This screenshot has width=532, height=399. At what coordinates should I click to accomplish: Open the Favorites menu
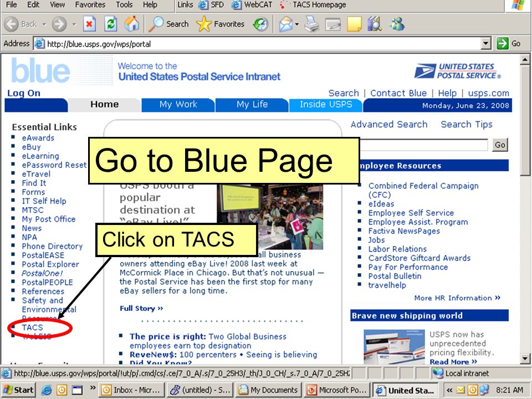(x=90, y=5)
